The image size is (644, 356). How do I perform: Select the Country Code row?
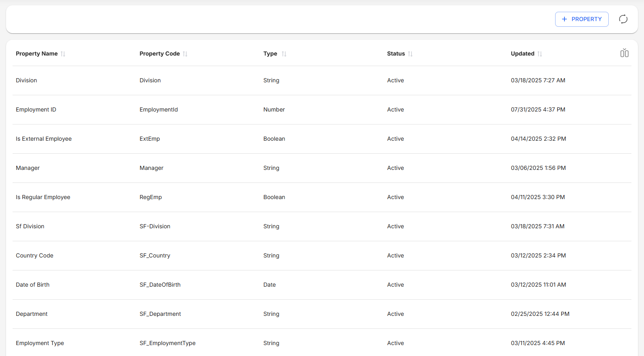34,255
